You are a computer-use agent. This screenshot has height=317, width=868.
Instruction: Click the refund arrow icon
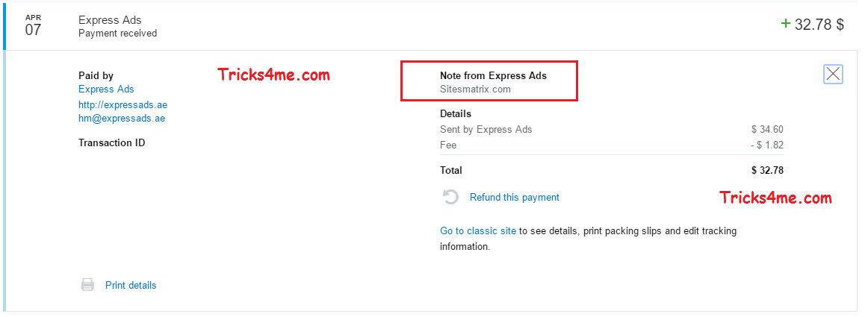pyautogui.click(x=451, y=197)
